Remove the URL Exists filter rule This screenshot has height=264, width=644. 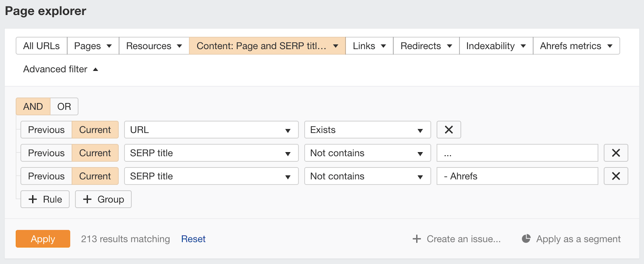448,130
